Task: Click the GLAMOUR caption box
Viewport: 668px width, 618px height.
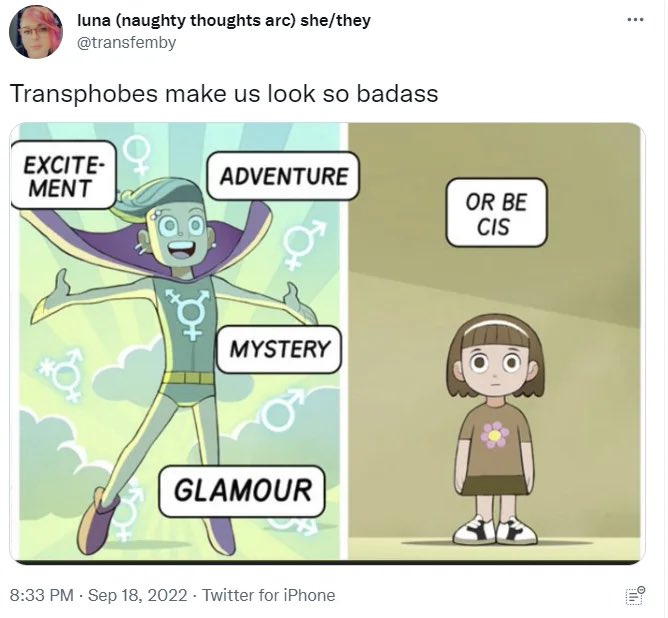Action: (242, 491)
